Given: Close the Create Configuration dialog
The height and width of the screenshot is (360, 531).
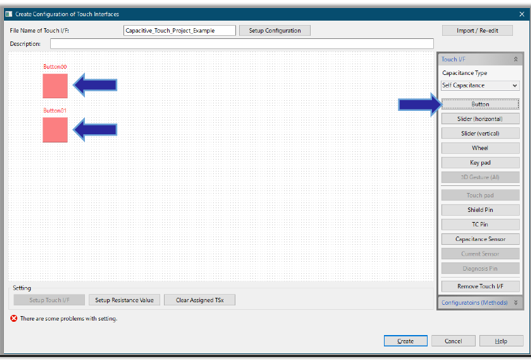Looking at the screenshot, I should 522,14.
